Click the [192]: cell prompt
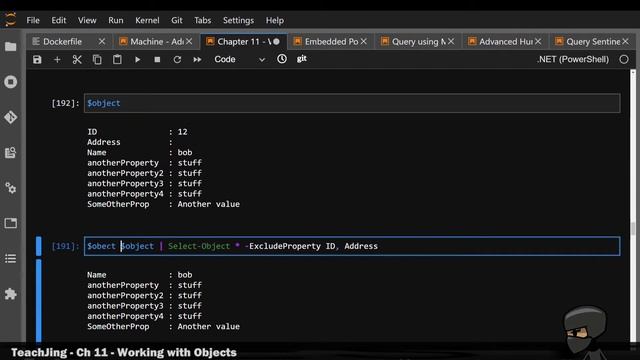Viewport: 640px width, 360px height. pos(65,103)
